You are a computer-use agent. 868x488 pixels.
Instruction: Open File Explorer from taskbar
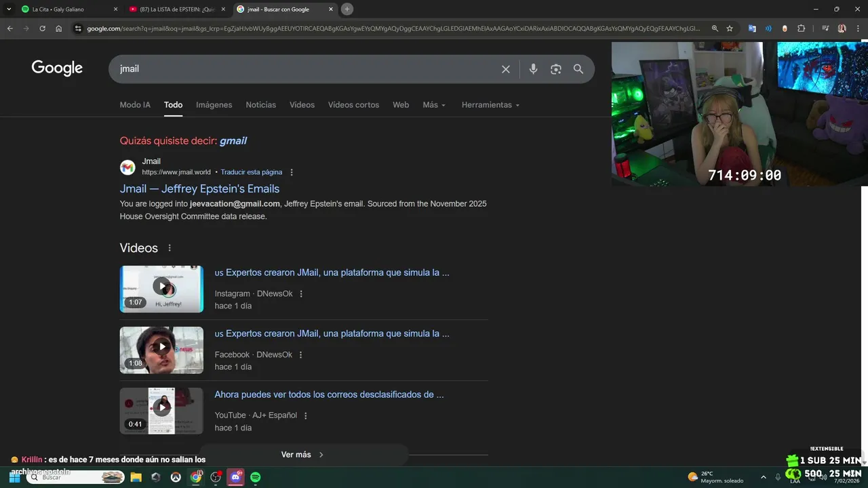[x=136, y=477]
